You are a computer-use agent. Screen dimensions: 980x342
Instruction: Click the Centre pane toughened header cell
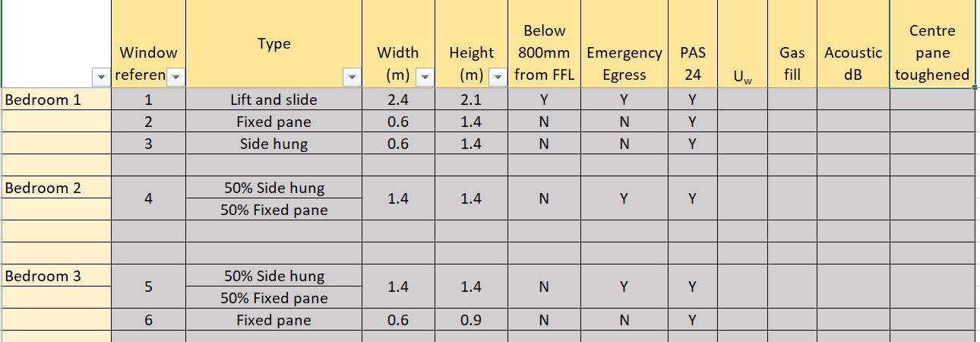pyautogui.click(x=932, y=44)
